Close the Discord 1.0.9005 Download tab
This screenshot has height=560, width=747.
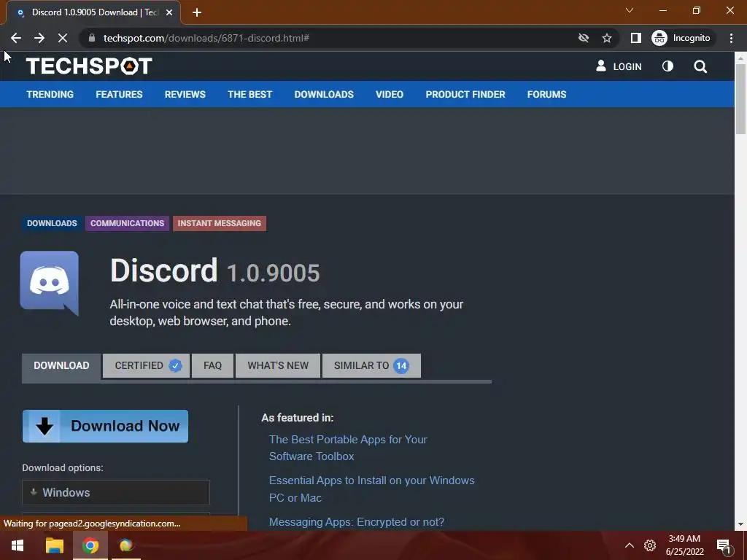point(169,13)
